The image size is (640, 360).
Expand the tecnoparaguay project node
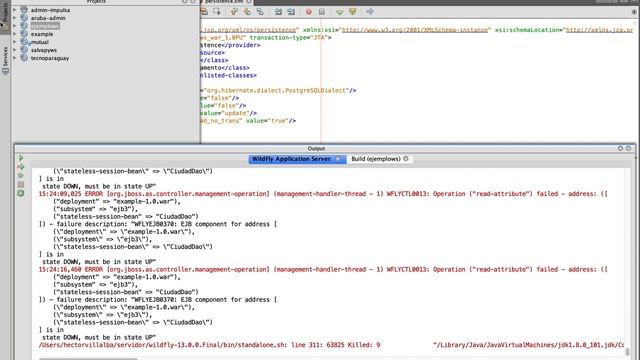(15, 58)
